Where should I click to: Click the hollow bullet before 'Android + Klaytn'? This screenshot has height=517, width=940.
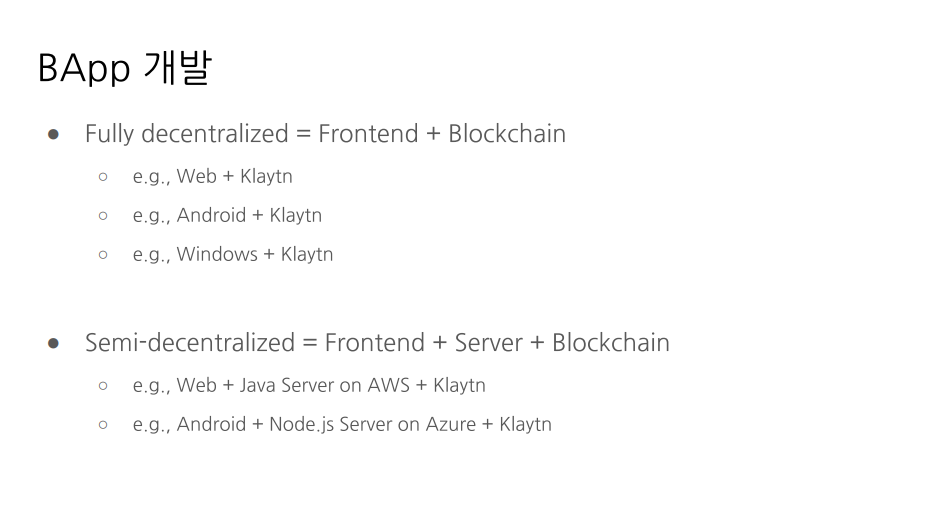tap(103, 215)
